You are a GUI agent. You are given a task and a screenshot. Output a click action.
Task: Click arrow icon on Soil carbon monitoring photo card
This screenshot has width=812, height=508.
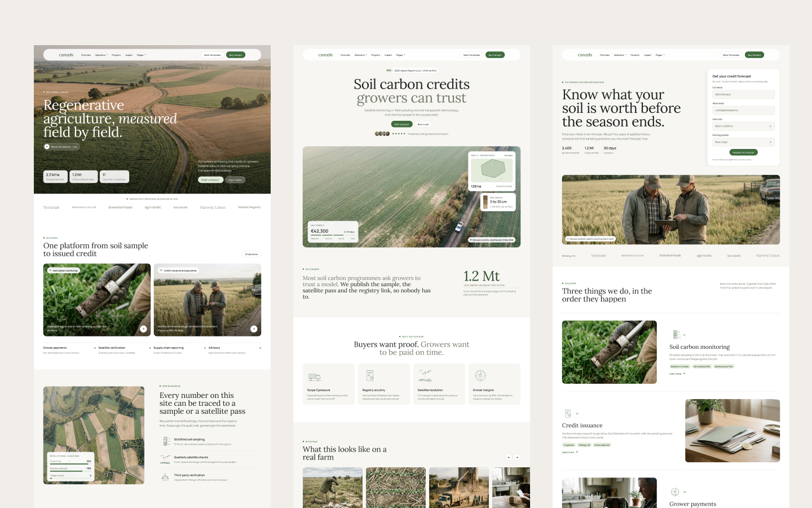(143, 329)
